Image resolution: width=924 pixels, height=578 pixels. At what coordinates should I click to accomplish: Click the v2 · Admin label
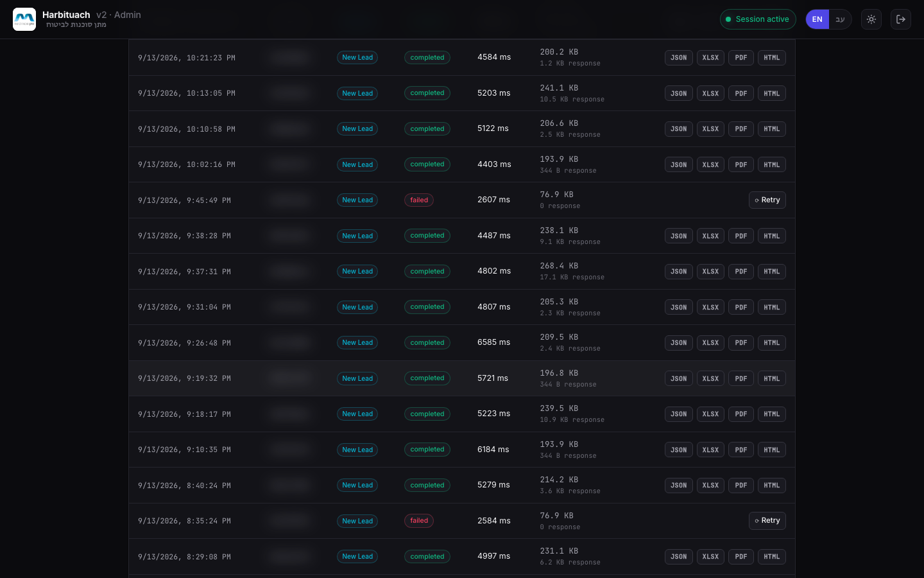click(x=119, y=15)
